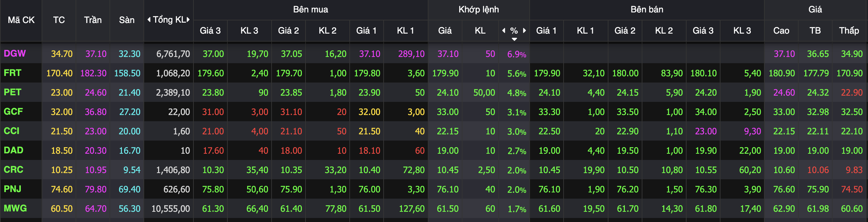Image resolution: width=868 pixels, height=222 pixels.
Task: Click the right arrow after Tổng KL
Action: [x=188, y=20]
